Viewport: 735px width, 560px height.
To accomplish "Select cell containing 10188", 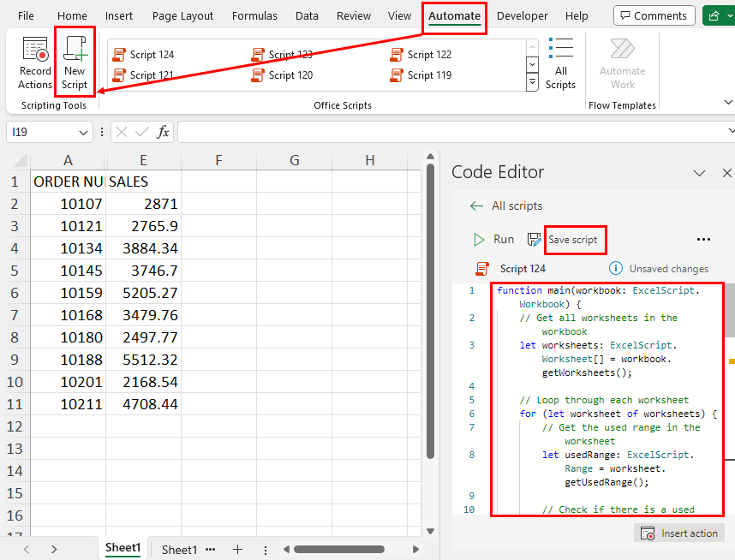I will click(x=68, y=360).
